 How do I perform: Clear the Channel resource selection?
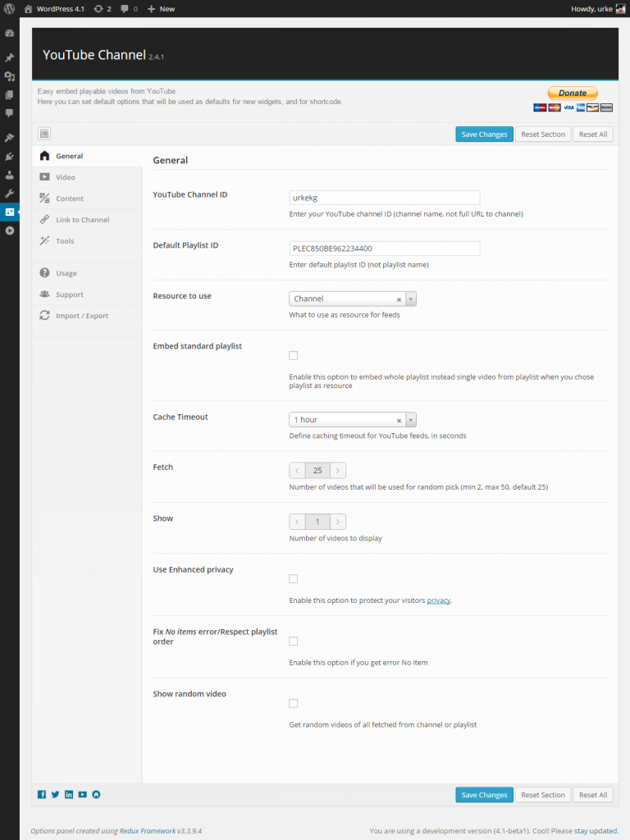(399, 299)
